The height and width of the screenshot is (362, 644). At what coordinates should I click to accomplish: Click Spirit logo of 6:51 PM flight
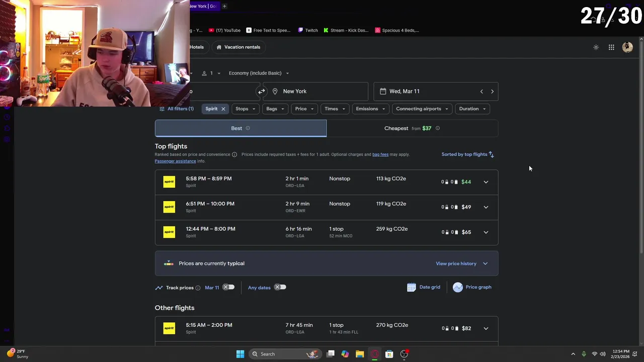tap(169, 207)
